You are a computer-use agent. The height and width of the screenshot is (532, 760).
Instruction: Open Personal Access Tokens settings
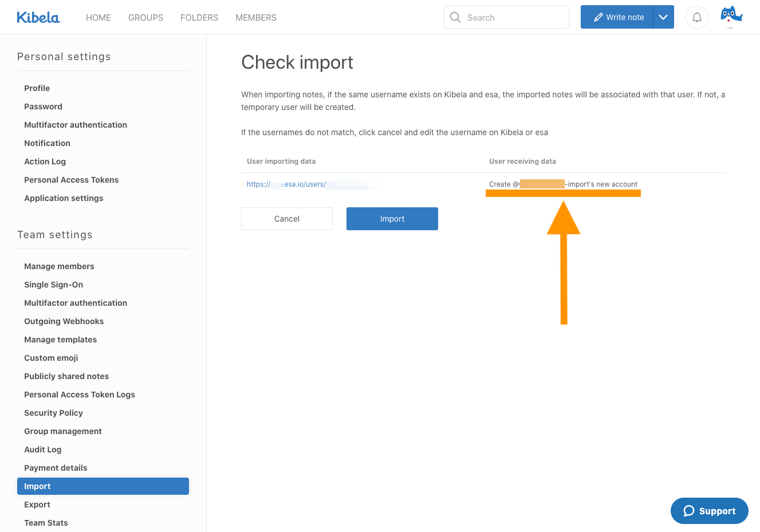(x=72, y=180)
